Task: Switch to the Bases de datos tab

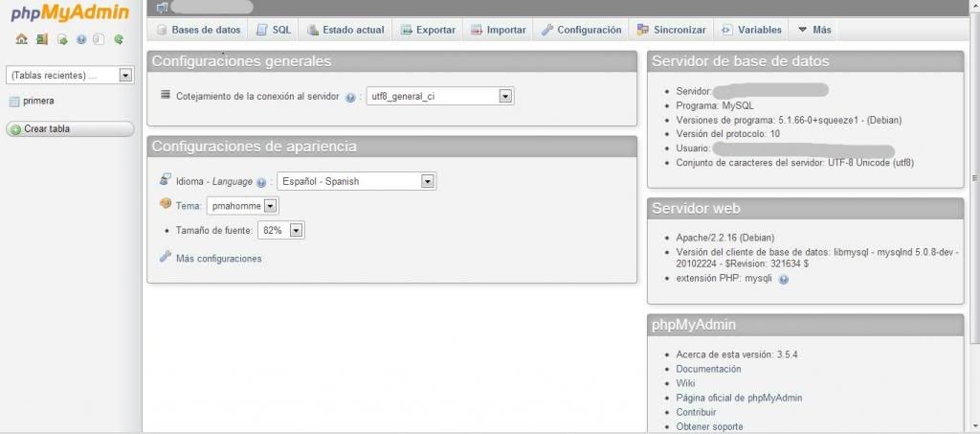Action: click(198, 30)
